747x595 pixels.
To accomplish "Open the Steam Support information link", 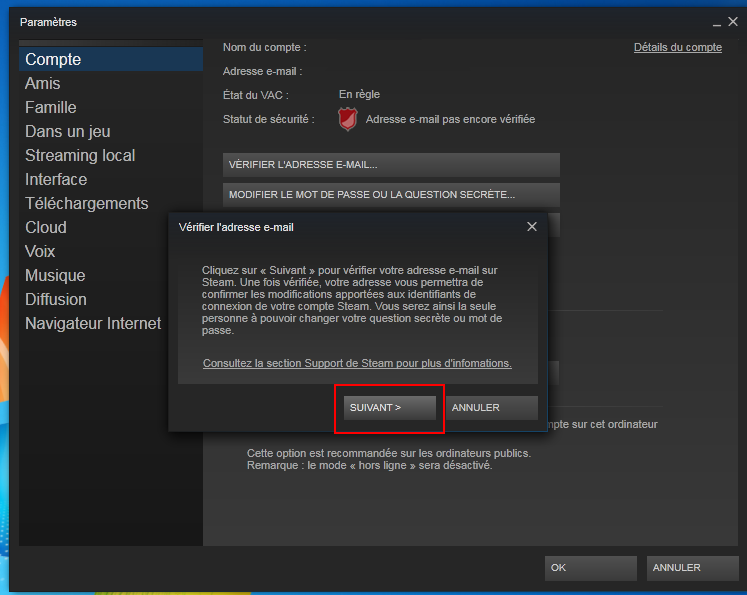I will coord(357,363).
